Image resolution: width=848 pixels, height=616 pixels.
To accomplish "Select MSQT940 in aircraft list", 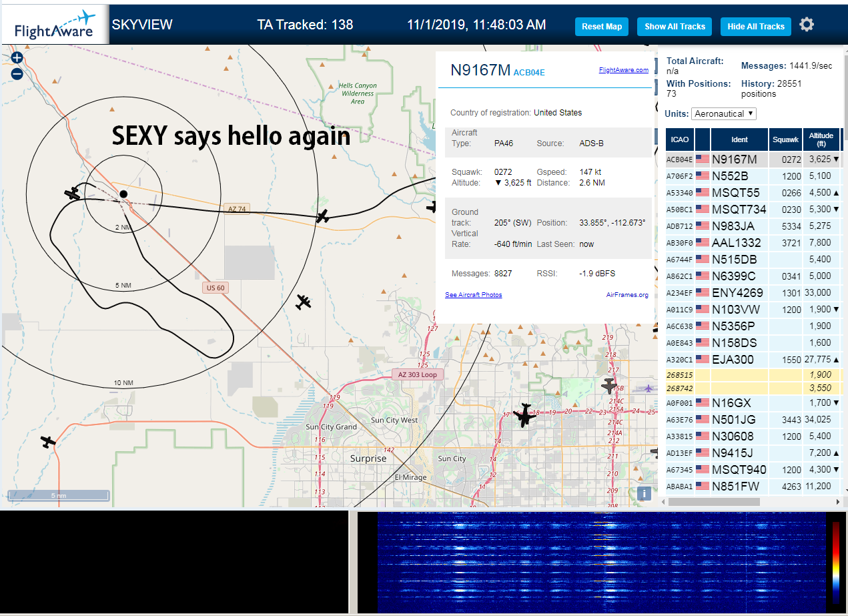I will [753, 470].
